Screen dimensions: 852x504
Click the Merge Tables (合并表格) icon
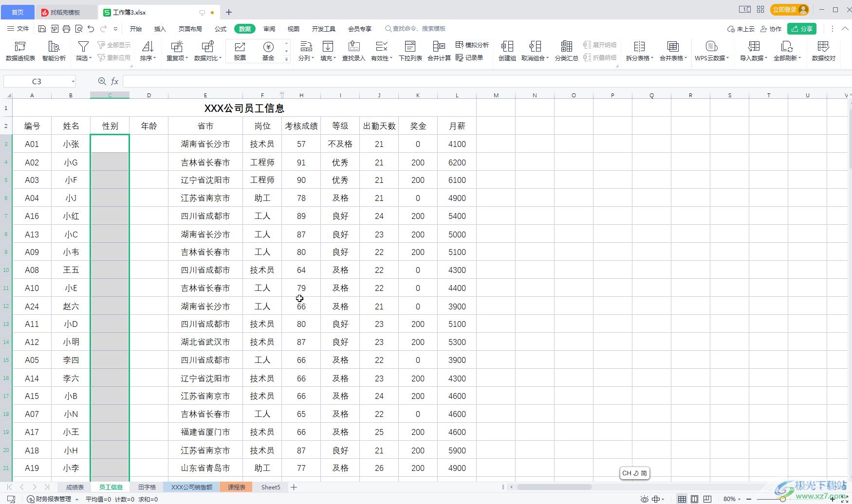(x=673, y=47)
